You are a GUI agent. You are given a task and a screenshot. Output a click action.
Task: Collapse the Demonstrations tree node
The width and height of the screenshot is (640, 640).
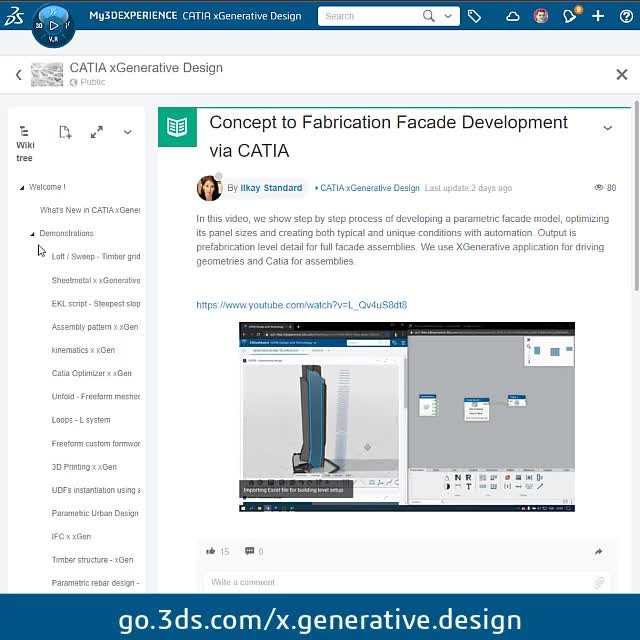33,234
